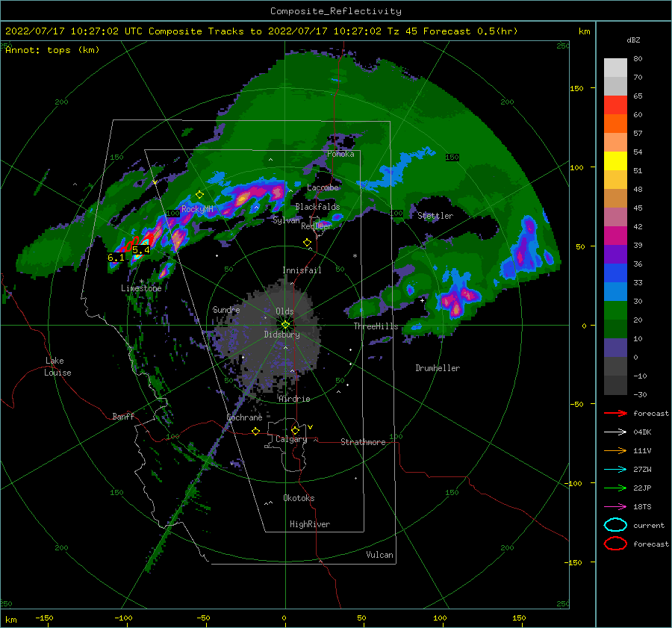Select the indigo 0-10 dBZ color swatch
Image resolution: width=672 pixels, height=628 pixels.
[615, 348]
